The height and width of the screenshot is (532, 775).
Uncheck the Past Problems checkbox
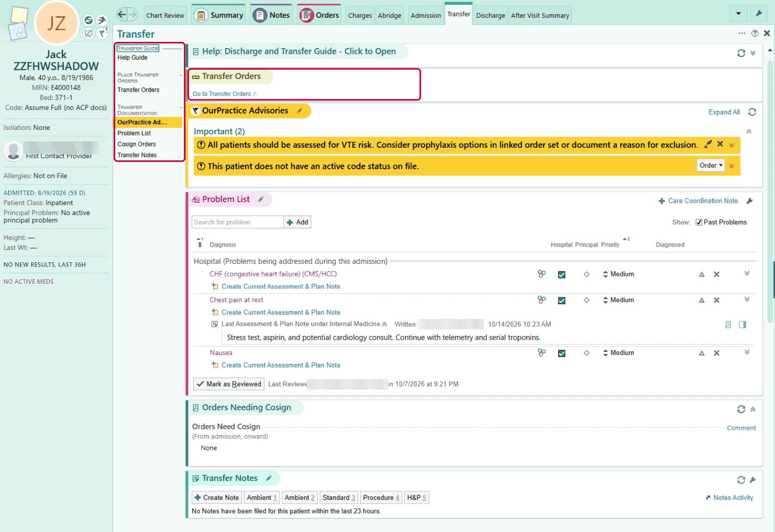point(699,223)
